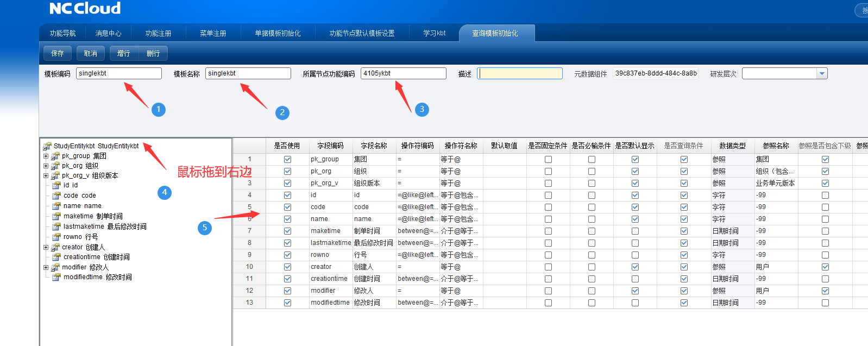Click the pk_org_v 组织版本 node icon
Screen dimensions: 868x346
55,175
